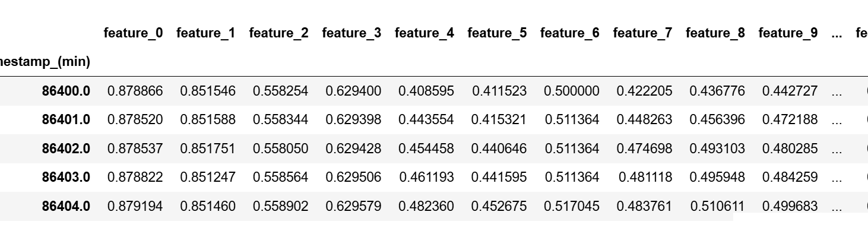868x237 pixels.
Task: Click the feature_9 column header
Action: 788,33
